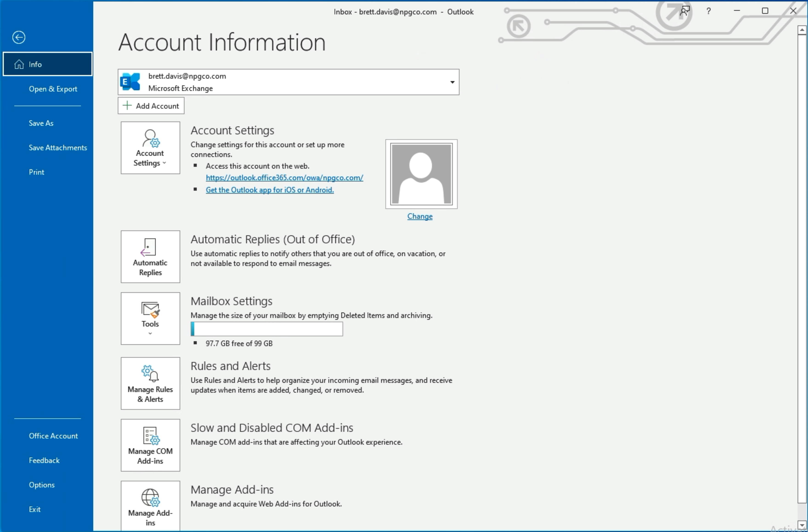Open the Account Settings button
The image size is (808, 532).
point(150,148)
